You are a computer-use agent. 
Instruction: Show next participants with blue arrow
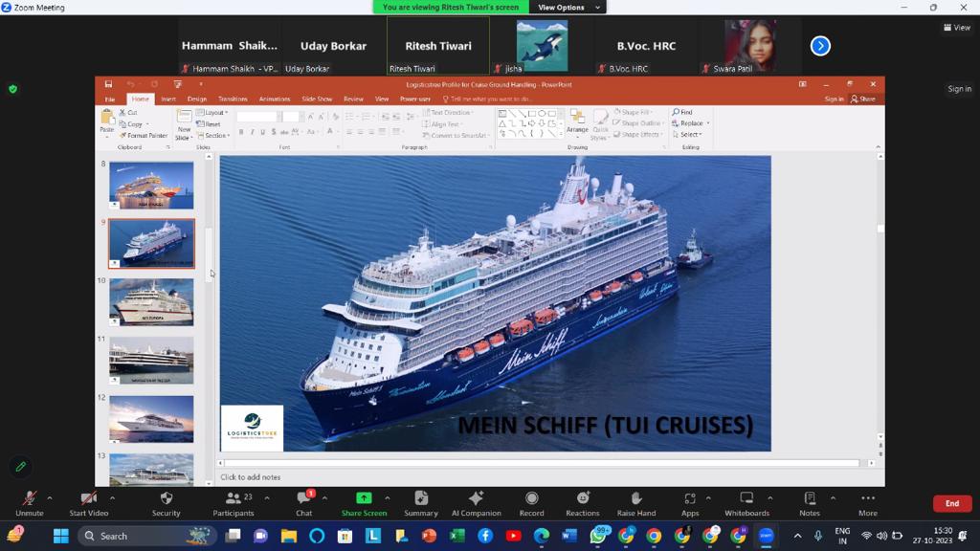pos(820,46)
